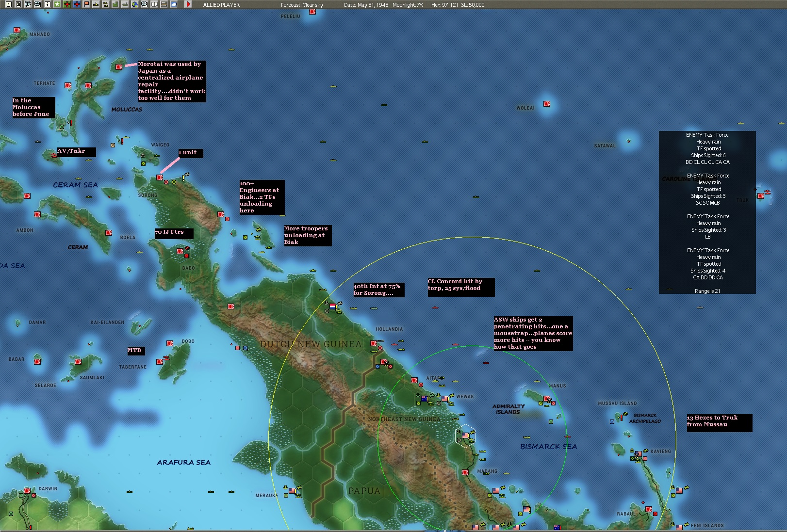787x532 pixels.
Task: Click the 'Forecast: Clear sky' status text
Action: tap(302, 5)
